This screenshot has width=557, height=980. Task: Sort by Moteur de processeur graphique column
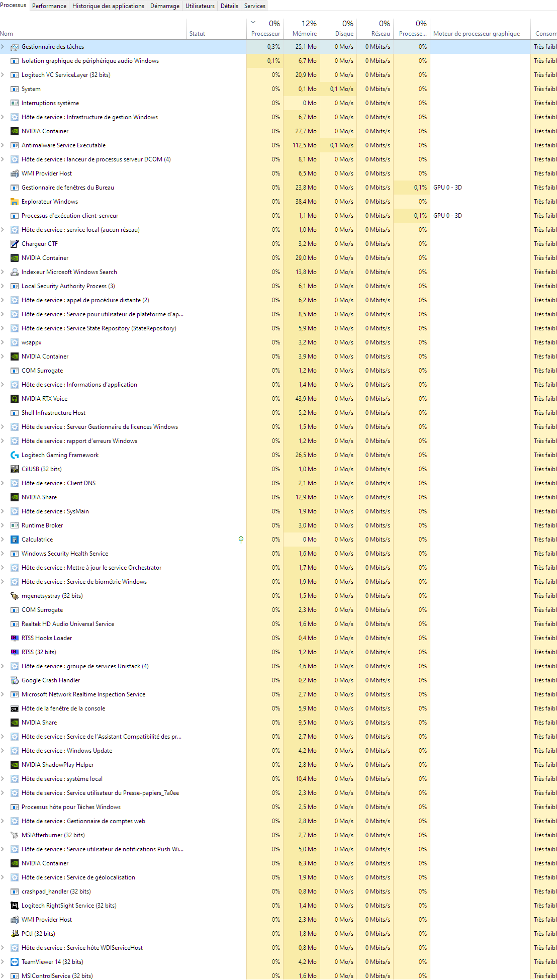(x=480, y=29)
